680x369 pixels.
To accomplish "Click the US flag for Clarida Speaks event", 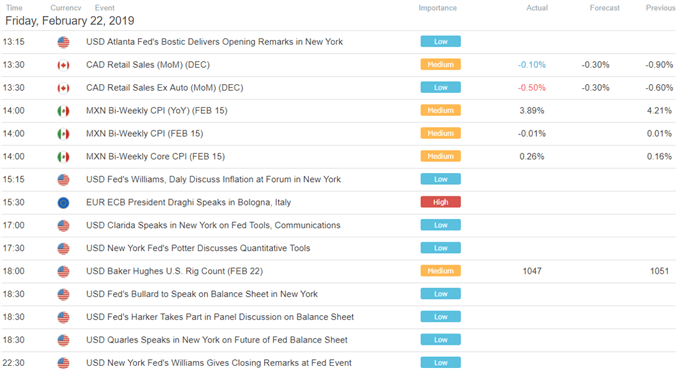I will [x=63, y=225].
